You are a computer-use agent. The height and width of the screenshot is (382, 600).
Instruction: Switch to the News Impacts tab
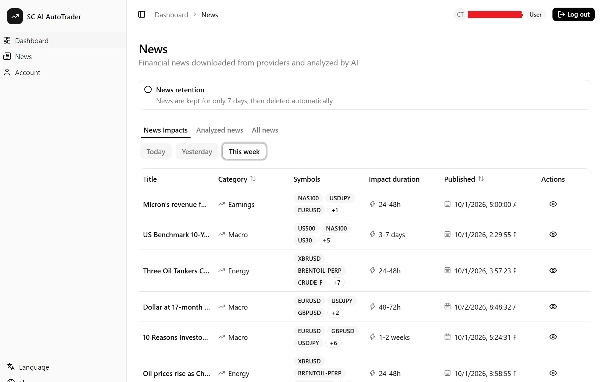pos(165,130)
